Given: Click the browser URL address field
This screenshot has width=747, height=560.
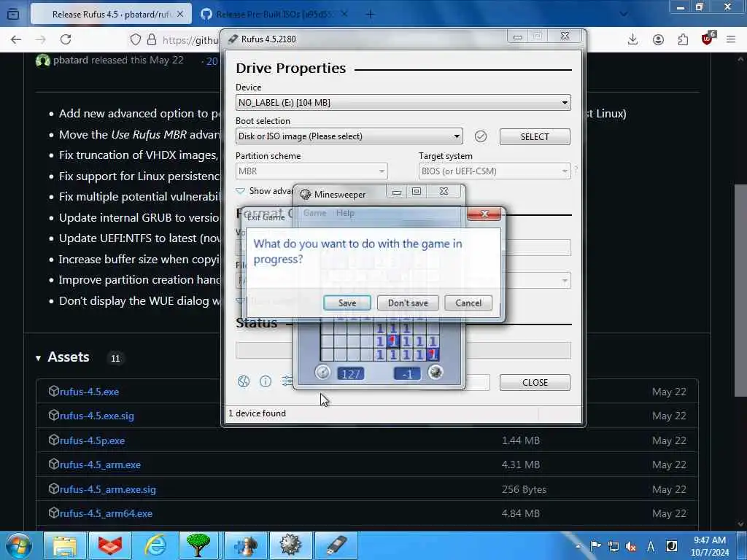Looking at the screenshot, I should 190,40.
